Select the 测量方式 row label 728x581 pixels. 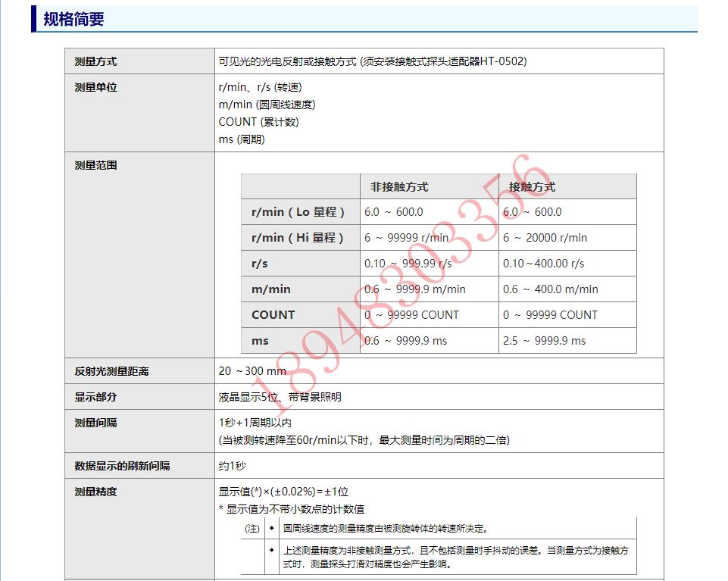click(95, 61)
